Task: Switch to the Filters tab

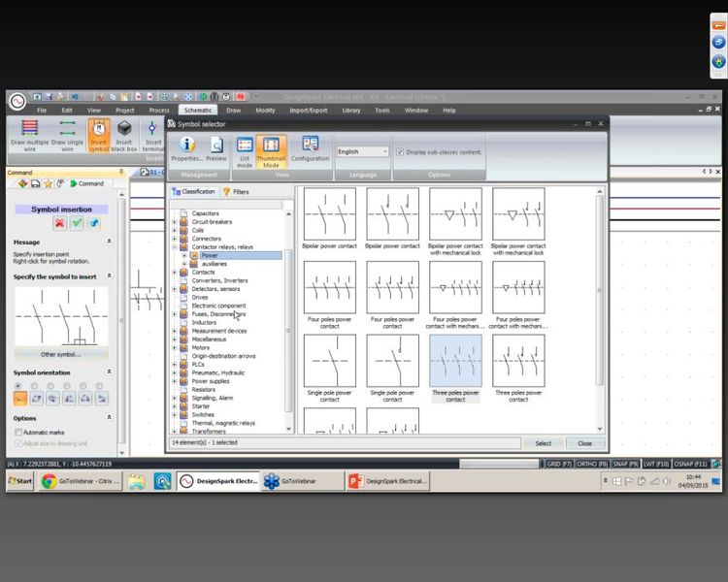Action: pos(236,192)
